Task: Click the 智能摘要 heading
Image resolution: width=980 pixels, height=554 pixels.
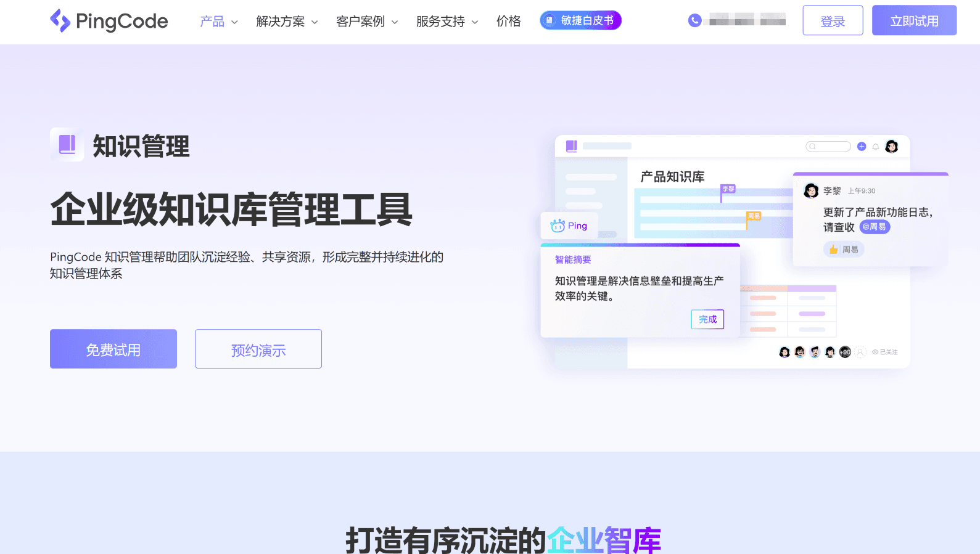Action: click(573, 260)
